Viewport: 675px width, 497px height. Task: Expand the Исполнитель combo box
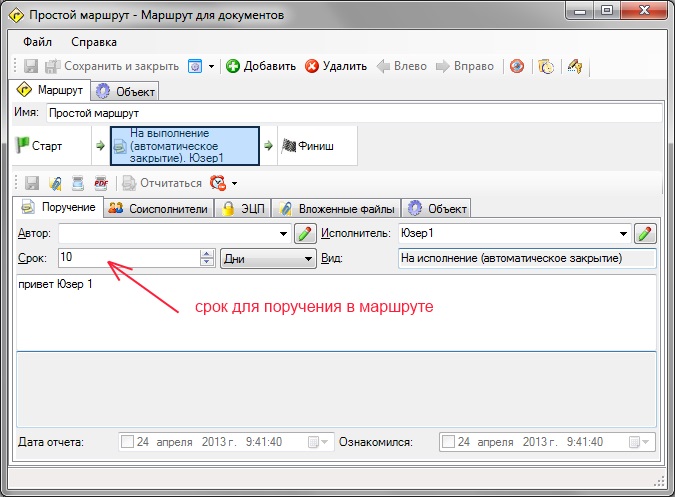coord(624,234)
